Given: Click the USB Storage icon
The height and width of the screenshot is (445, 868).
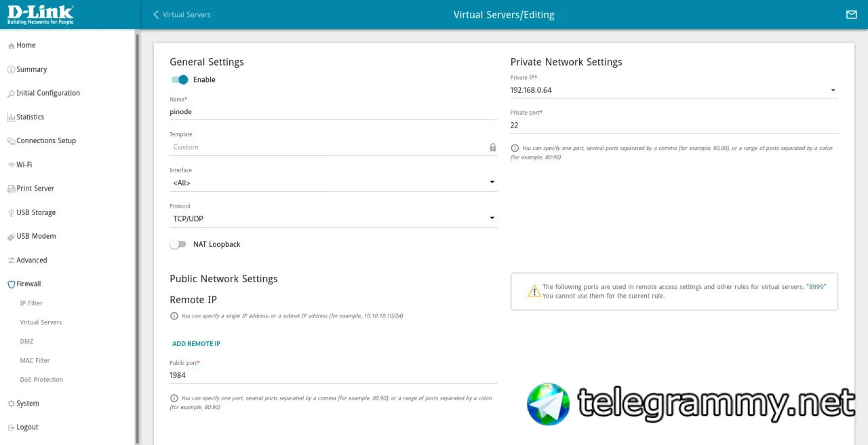Looking at the screenshot, I should [11, 212].
